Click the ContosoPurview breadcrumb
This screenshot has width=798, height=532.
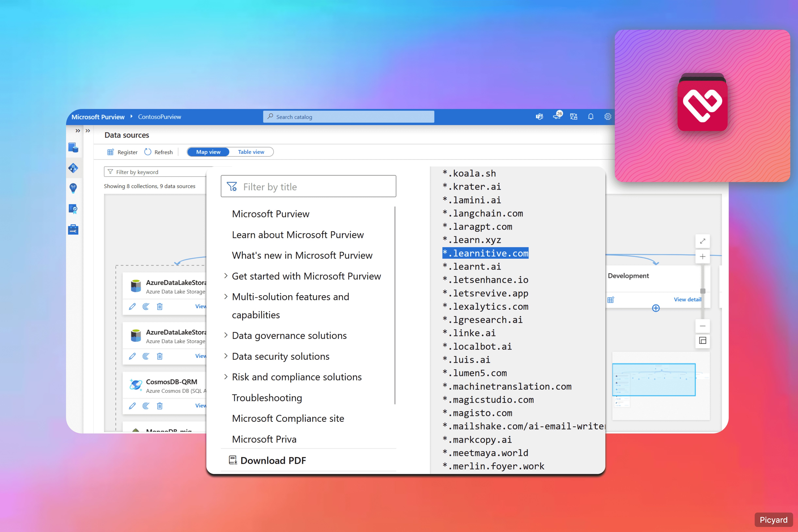[x=159, y=117]
